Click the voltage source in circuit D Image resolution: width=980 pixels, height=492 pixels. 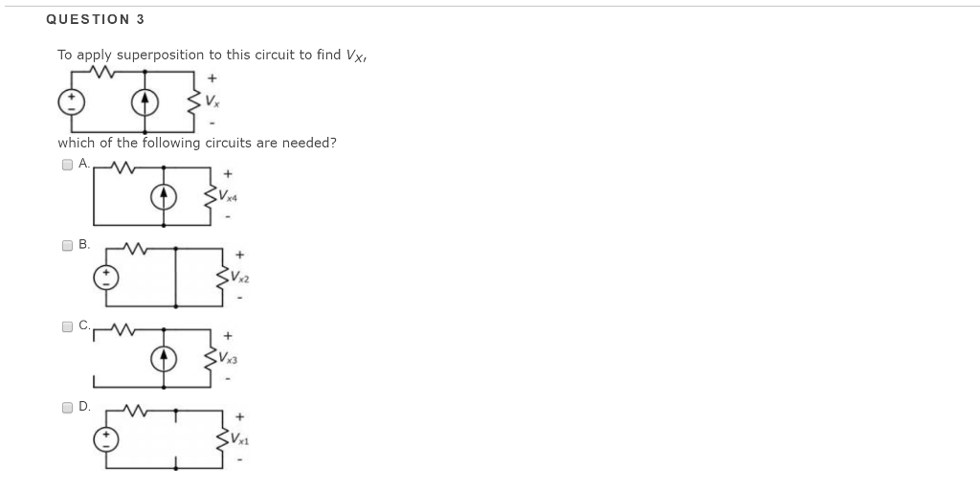point(106,440)
